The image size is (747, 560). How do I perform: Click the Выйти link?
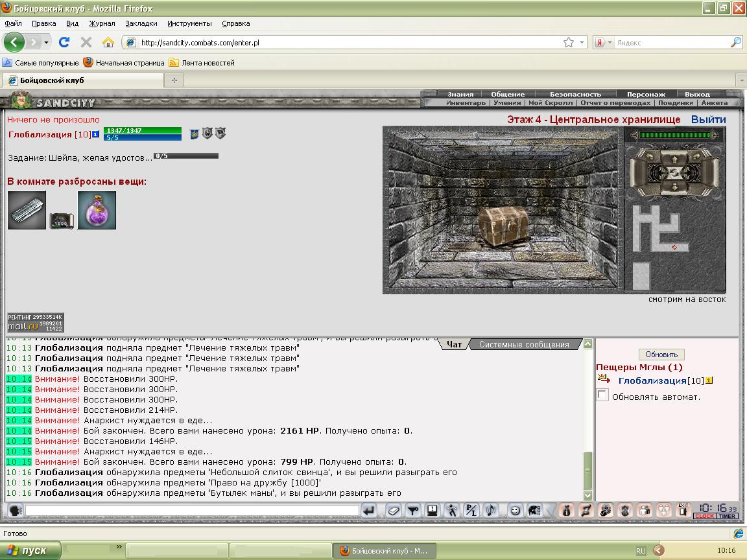click(x=708, y=120)
